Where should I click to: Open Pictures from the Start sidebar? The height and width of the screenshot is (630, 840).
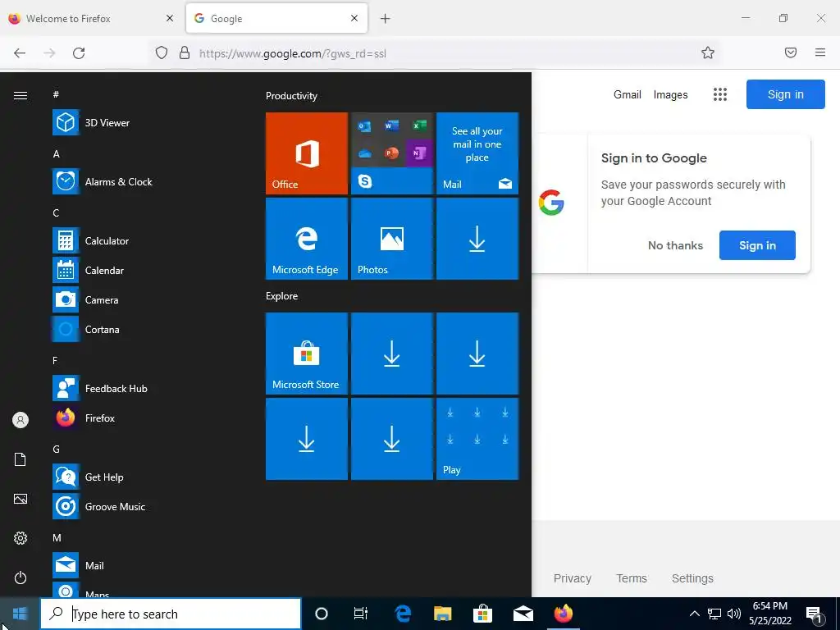point(21,499)
